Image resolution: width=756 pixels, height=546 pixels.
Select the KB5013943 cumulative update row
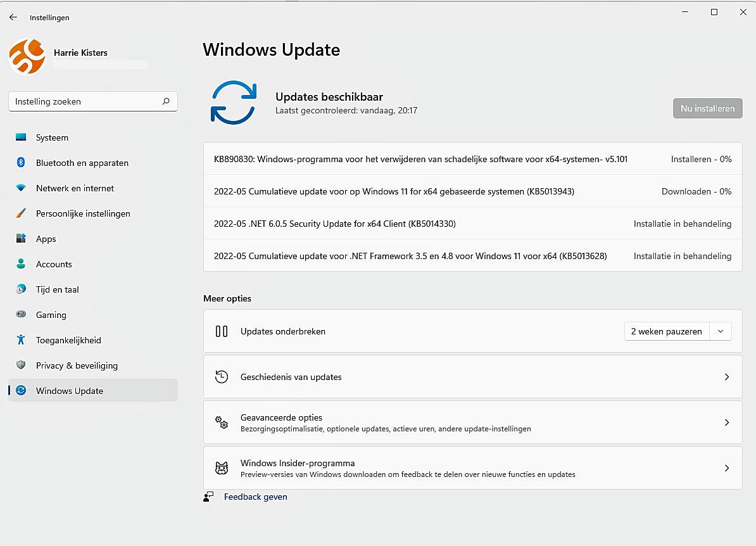tap(472, 191)
